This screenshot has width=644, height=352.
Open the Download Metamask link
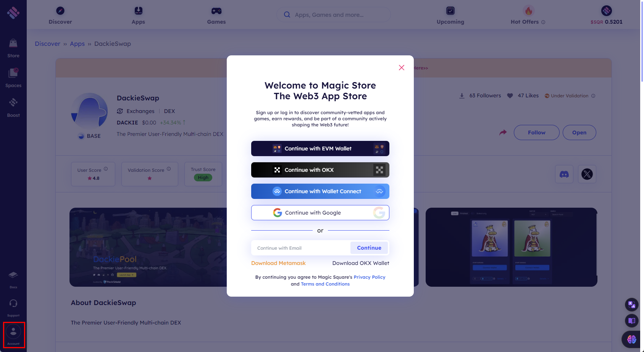pyautogui.click(x=278, y=263)
